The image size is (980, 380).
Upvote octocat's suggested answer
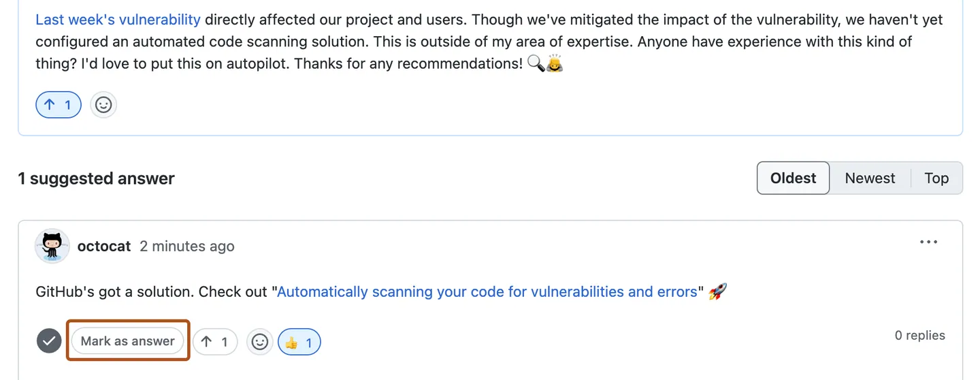pos(215,342)
